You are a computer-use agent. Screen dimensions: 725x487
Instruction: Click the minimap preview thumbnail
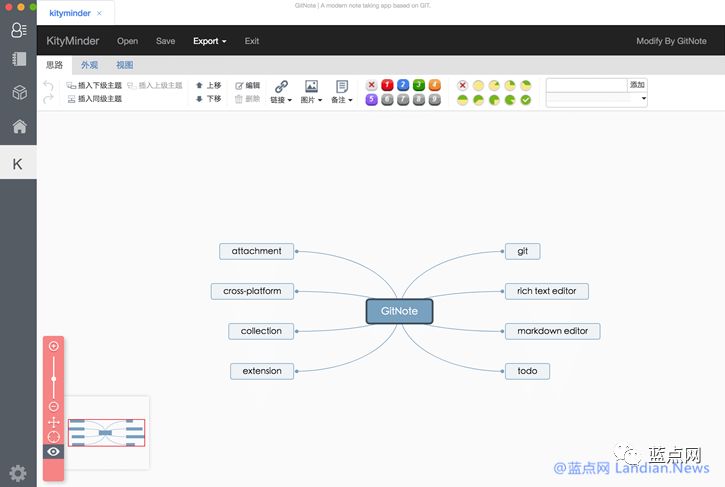coord(106,433)
